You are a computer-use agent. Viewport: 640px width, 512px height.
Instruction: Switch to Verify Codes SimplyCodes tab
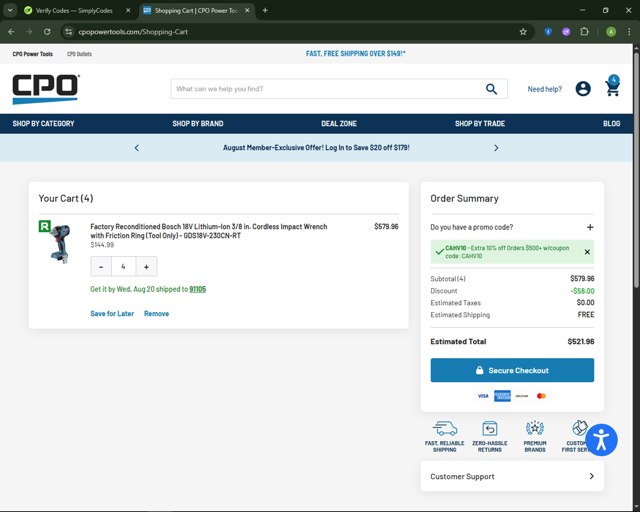[x=74, y=11]
